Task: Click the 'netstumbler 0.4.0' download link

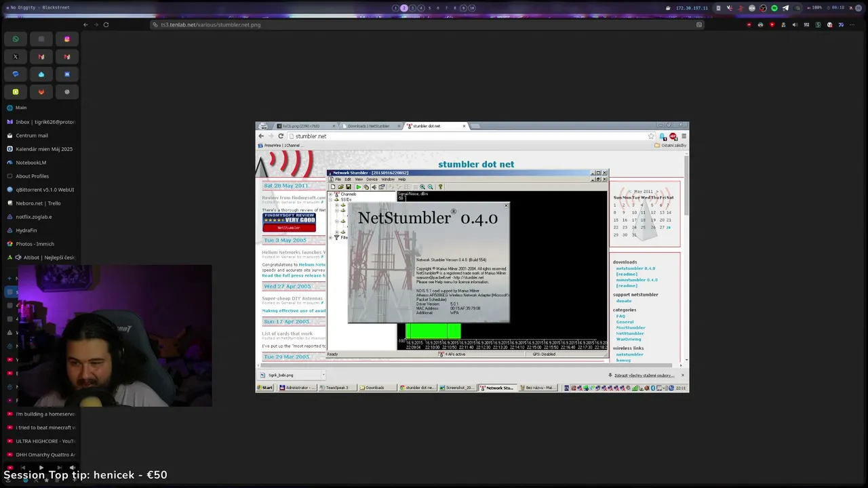Action: coord(635,268)
